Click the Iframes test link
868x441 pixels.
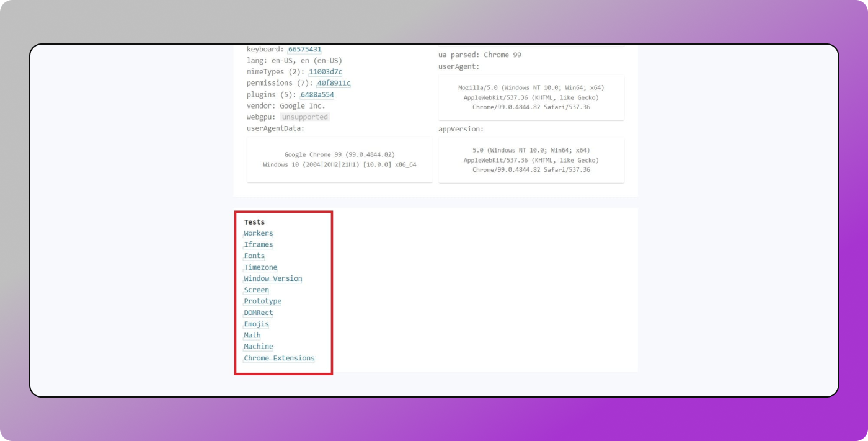pyautogui.click(x=258, y=244)
